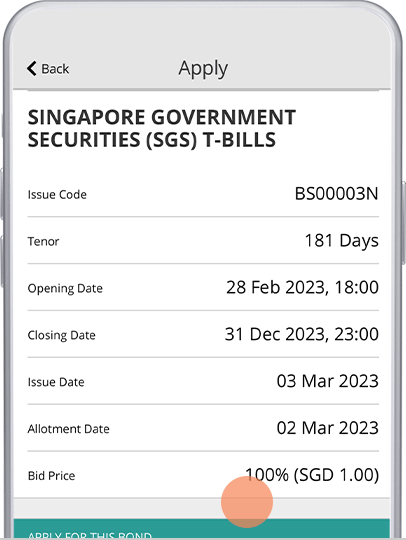This screenshot has width=406, height=540.
Task: Tap the orange touch indicator circle
Action: (x=247, y=502)
